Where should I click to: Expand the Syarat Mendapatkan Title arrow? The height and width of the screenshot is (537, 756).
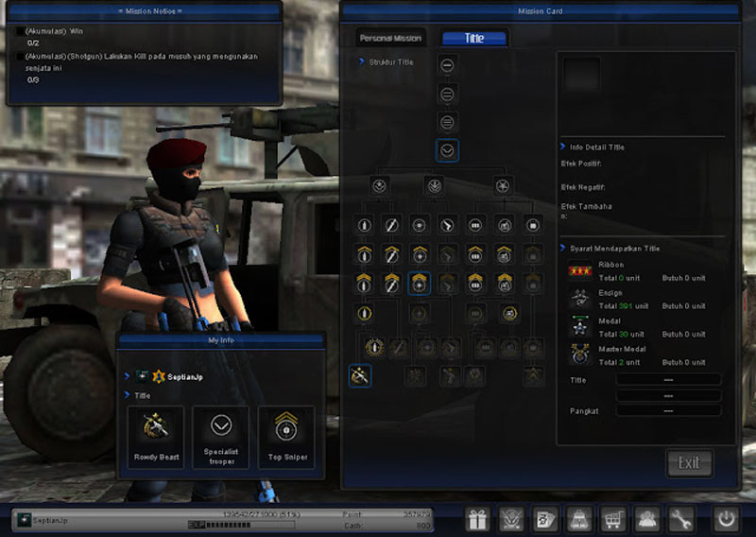(x=562, y=248)
